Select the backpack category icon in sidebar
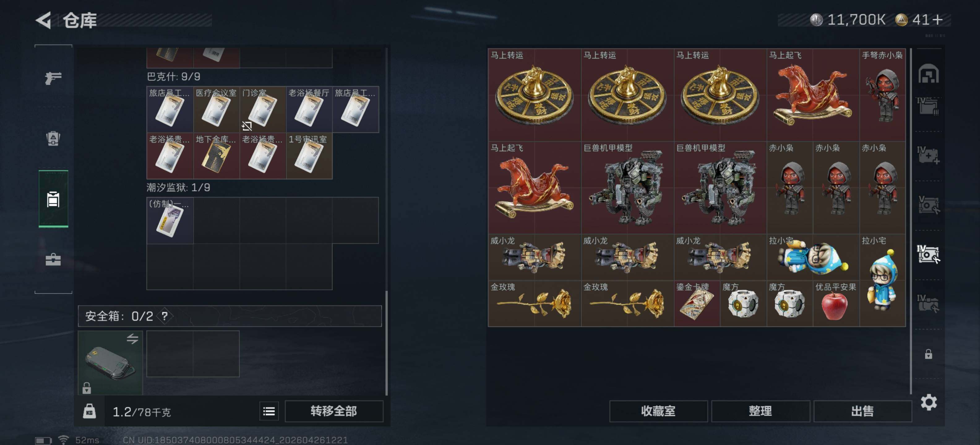Image resolution: width=980 pixels, height=445 pixels. point(53,138)
